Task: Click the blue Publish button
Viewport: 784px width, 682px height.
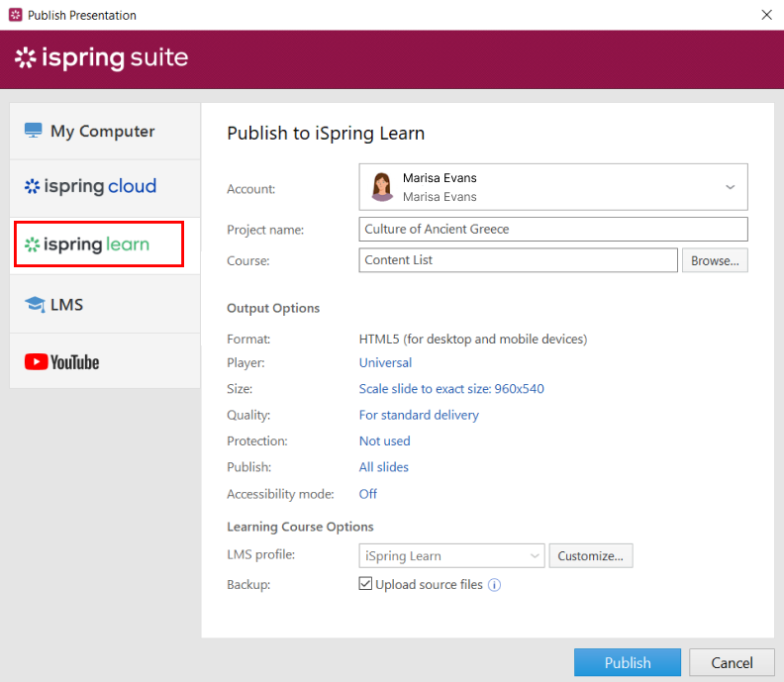Action: [628, 662]
